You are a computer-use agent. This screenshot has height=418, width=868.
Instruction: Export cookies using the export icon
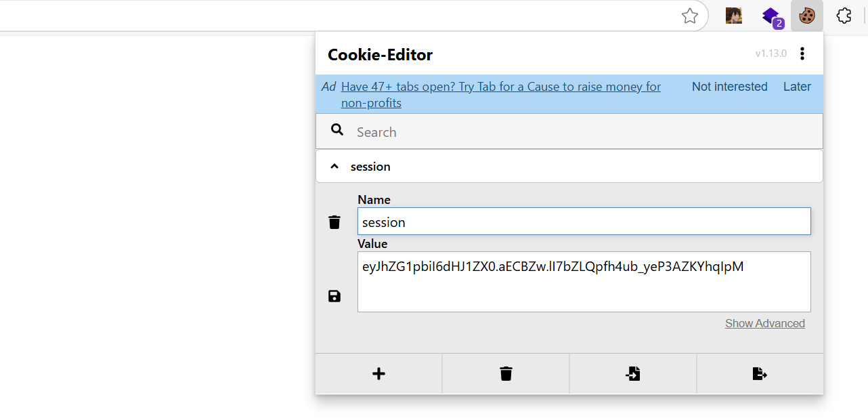point(760,373)
